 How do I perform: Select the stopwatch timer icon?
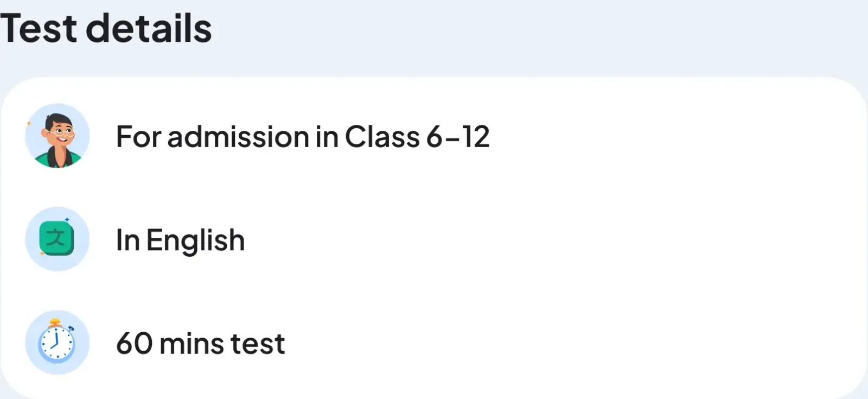[57, 342]
